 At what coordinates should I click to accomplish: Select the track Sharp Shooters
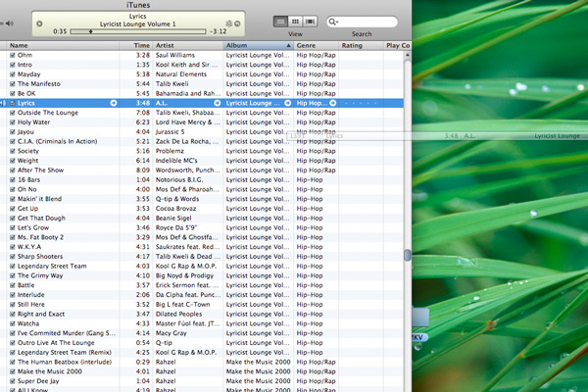tap(40, 256)
